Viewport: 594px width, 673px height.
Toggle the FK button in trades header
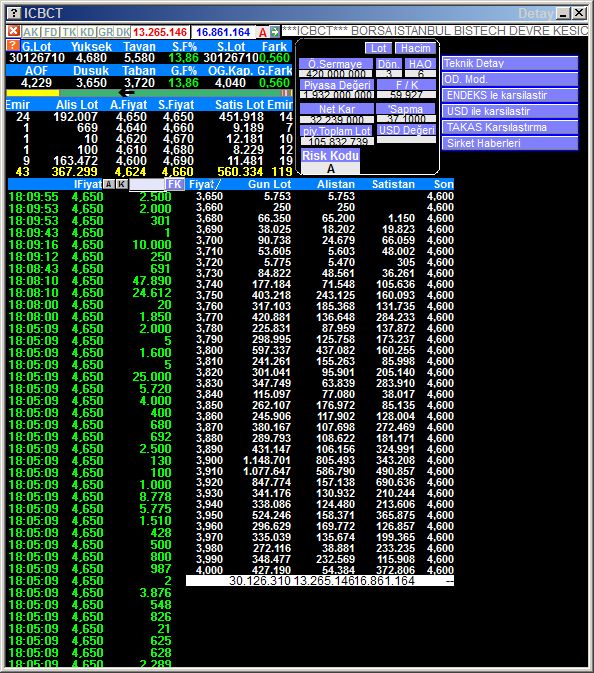pyautogui.click(x=175, y=184)
